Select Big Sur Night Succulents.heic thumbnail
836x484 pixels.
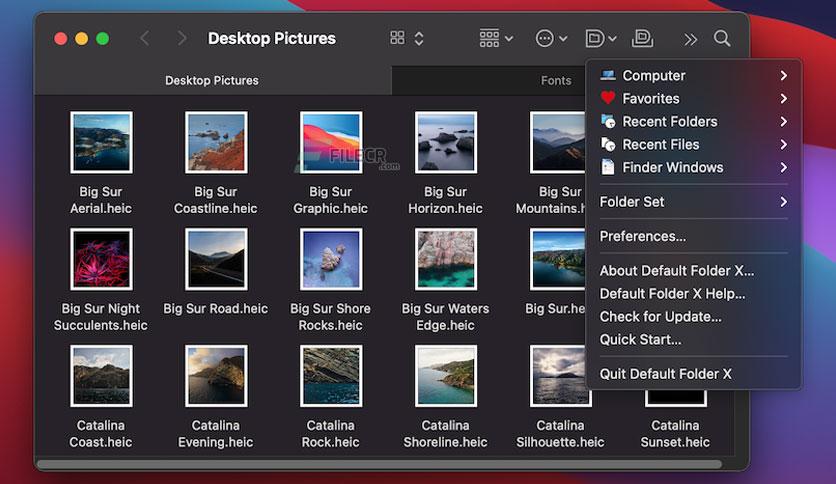(101, 259)
